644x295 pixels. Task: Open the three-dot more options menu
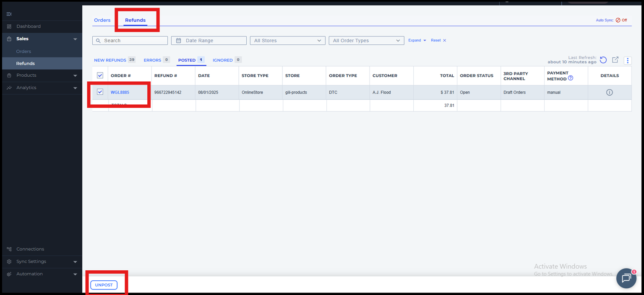click(x=628, y=61)
